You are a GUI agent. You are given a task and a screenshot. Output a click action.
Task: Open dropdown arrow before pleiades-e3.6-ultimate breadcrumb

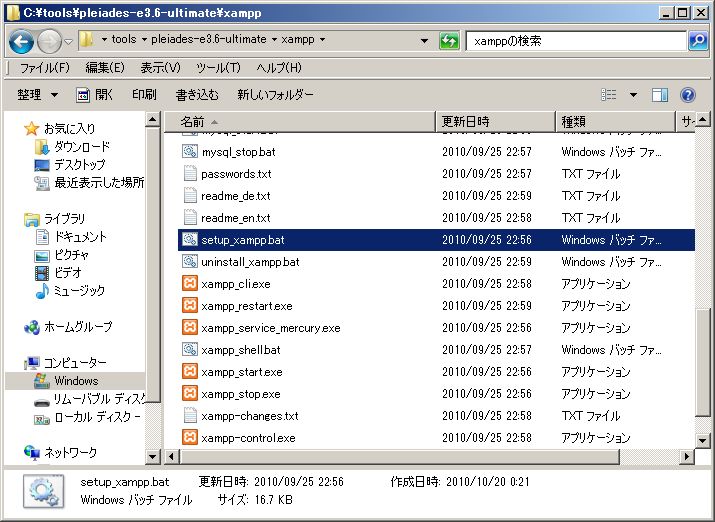[145, 40]
